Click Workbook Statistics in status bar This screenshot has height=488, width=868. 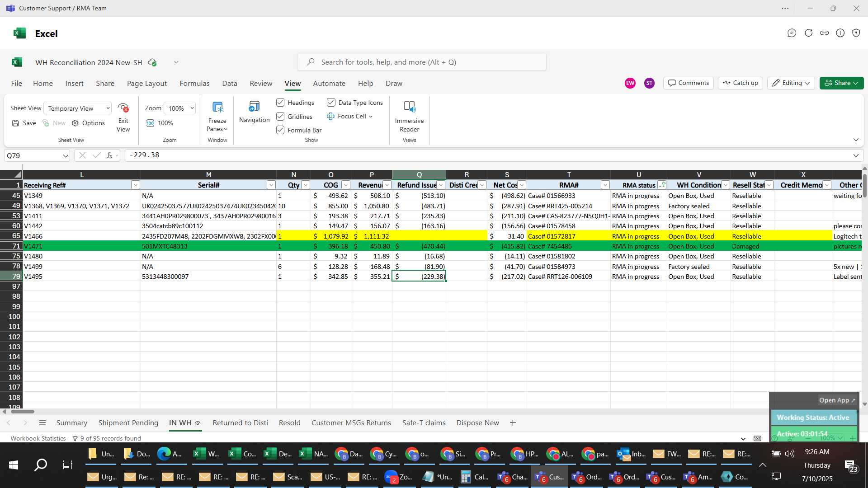[38, 438]
